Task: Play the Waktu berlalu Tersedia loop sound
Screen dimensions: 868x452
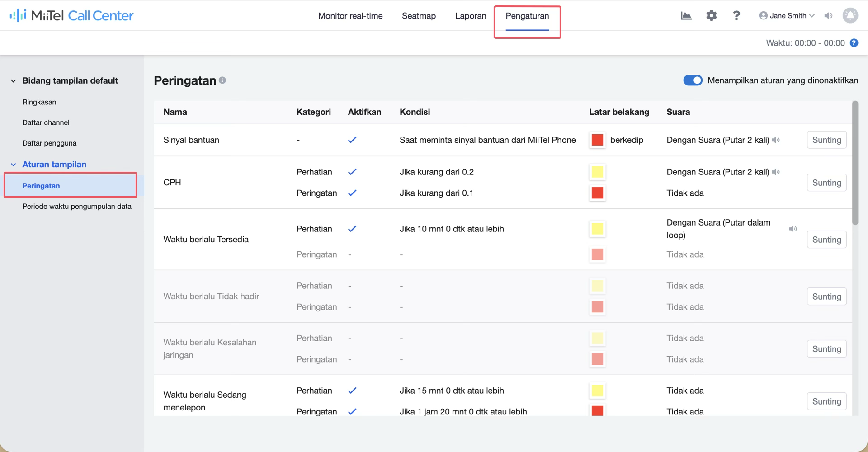Action: coord(793,229)
